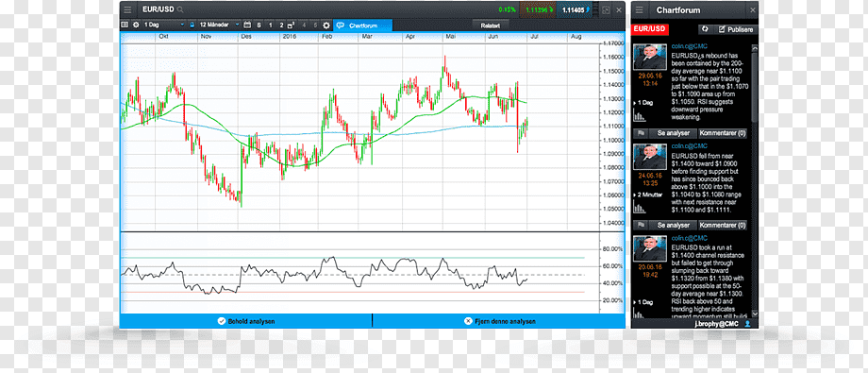This screenshot has height=373, width=868.
Task: Open the 12 Måneder period dropdown
Action: click(x=219, y=25)
